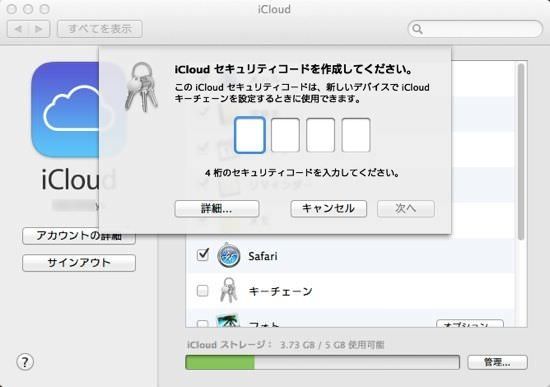Viewport: 550px width, 387px height.
Task: Click the first security code digit box
Action: [x=250, y=135]
